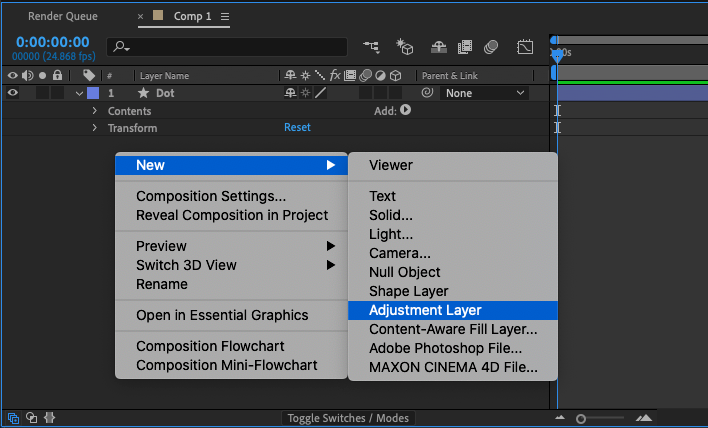Choose Solid... from the New submenu
This screenshot has height=428, width=708.
tap(453, 215)
